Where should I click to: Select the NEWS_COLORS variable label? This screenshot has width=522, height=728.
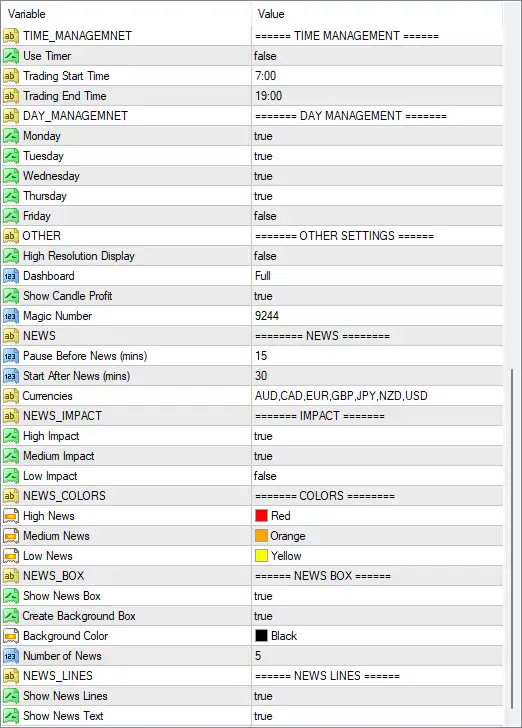(64, 496)
